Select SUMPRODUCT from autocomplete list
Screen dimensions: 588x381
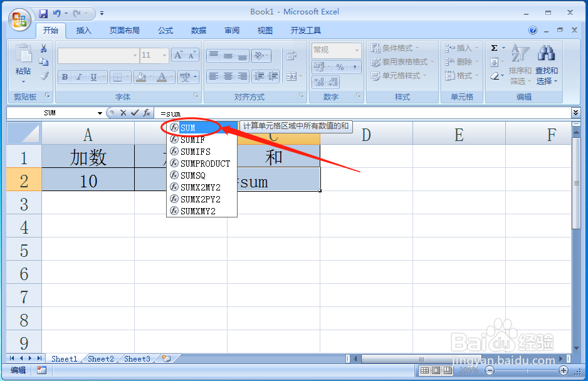pyautogui.click(x=202, y=164)
